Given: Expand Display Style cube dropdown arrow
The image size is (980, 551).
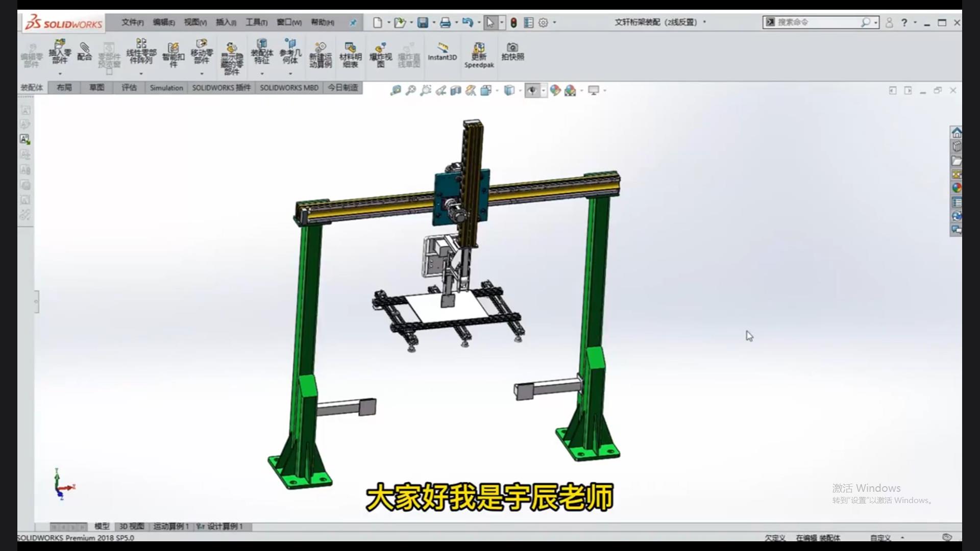Looking at the screenshot, I should click(520, 90).
